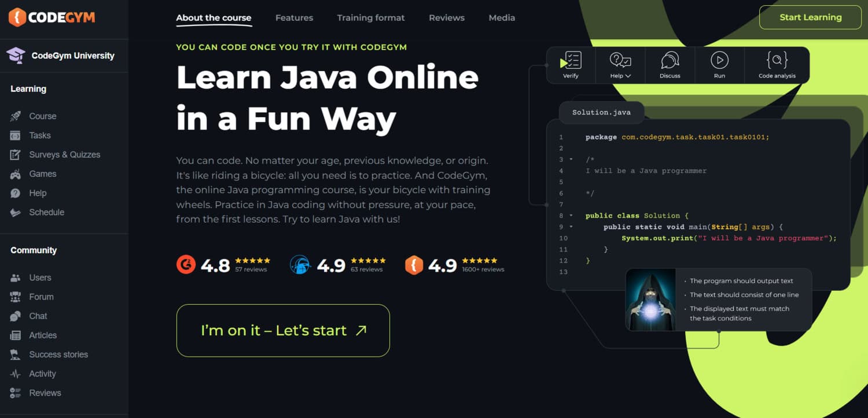Viewport: 868px width, 418px height.
Task: Click the Learning section header
Action: coord(28,89)
